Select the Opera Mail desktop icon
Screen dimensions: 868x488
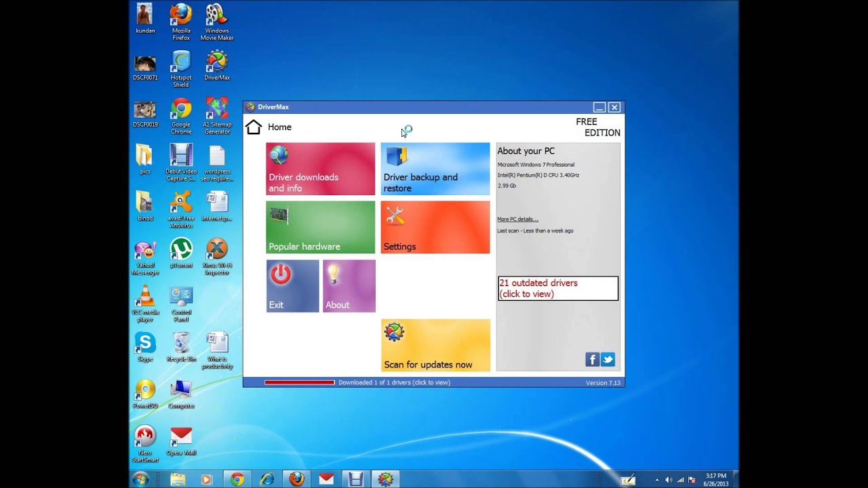pos(181,441)
